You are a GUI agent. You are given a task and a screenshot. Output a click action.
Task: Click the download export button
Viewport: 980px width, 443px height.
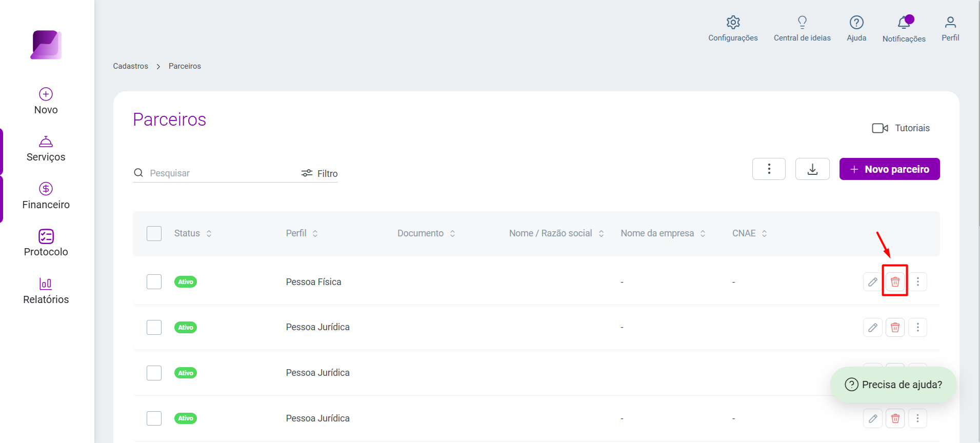(x=812, y=169)
